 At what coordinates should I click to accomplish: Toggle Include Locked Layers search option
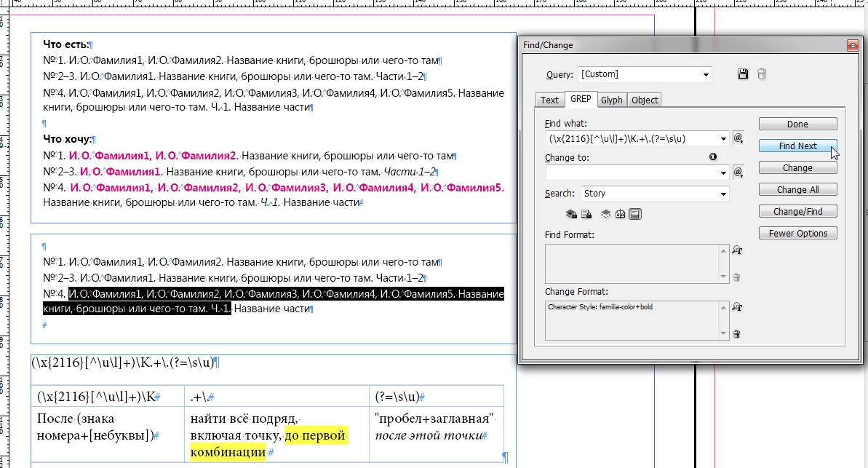[571, 214]
